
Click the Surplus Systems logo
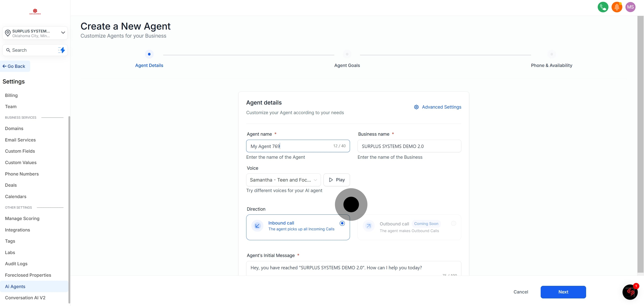coord(35,11)
